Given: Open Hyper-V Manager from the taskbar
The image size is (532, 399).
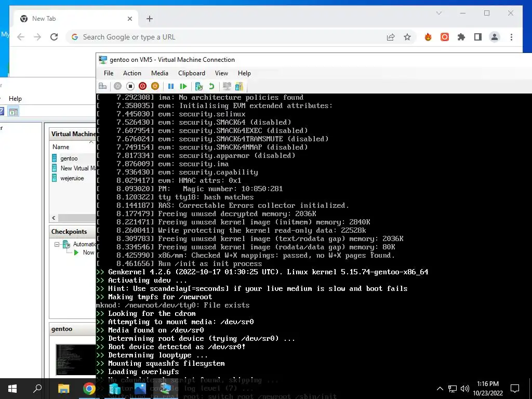Looking at the screenshot, I should click(114, 389).
